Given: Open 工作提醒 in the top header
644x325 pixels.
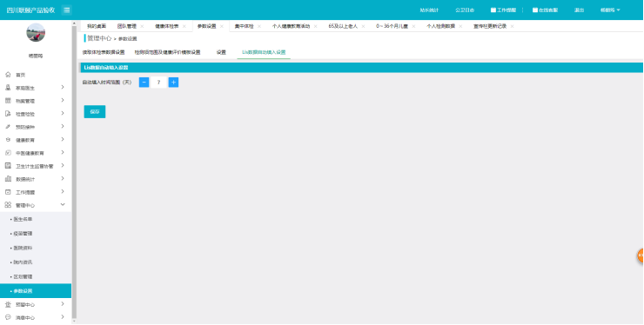Looking at the screenshot, I should pos(504,10).
